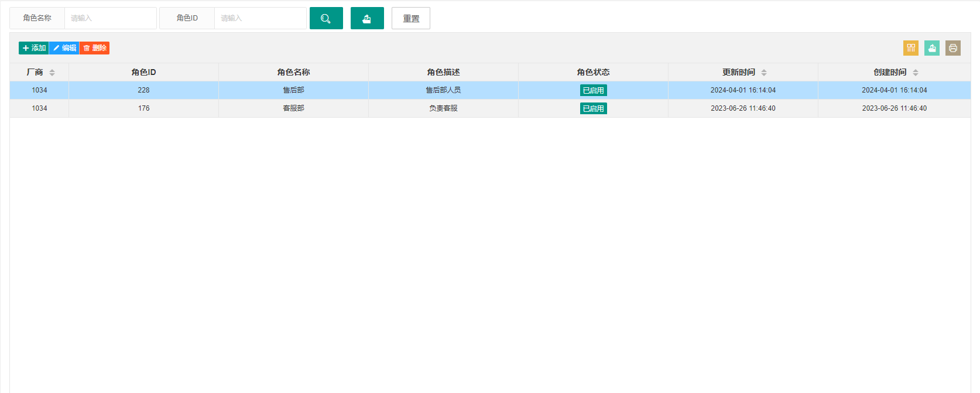
Task: Open the yellow column filter grid icon
Action: [911, 48]
